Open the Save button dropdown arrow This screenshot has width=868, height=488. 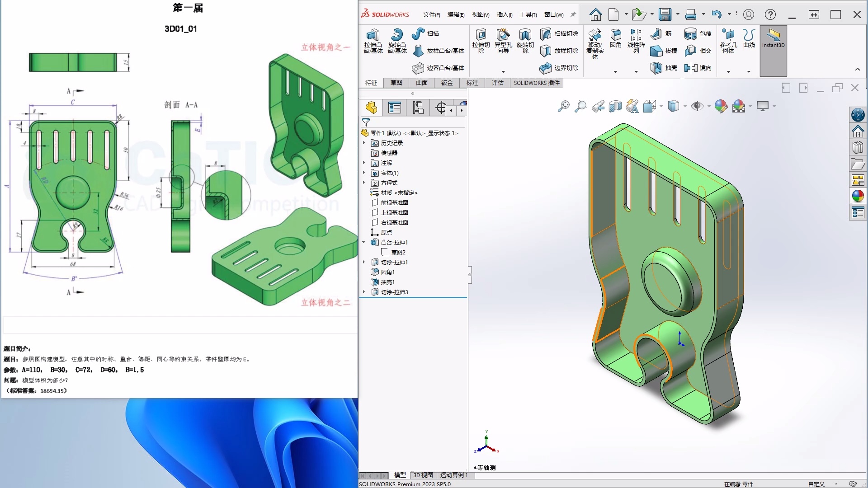[678, 14]
